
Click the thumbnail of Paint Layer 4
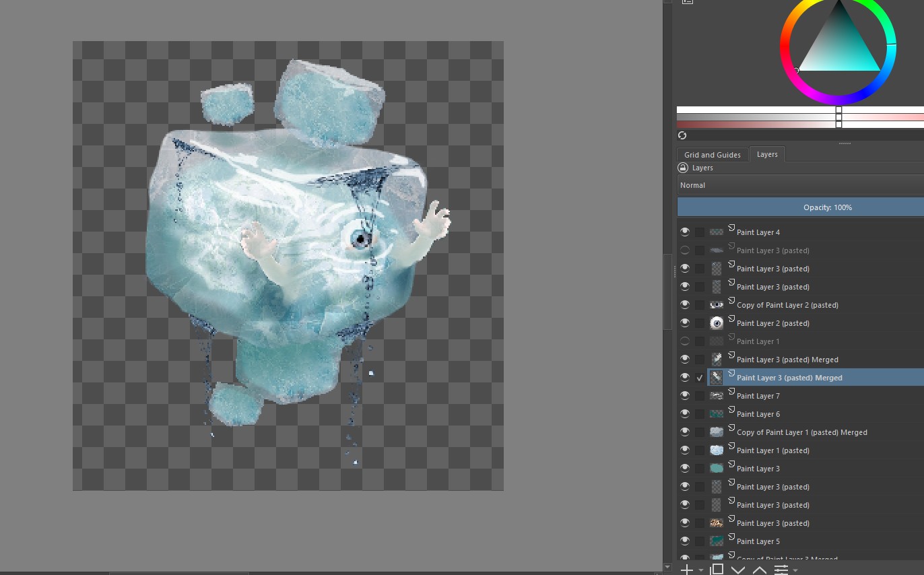[717, 232]
